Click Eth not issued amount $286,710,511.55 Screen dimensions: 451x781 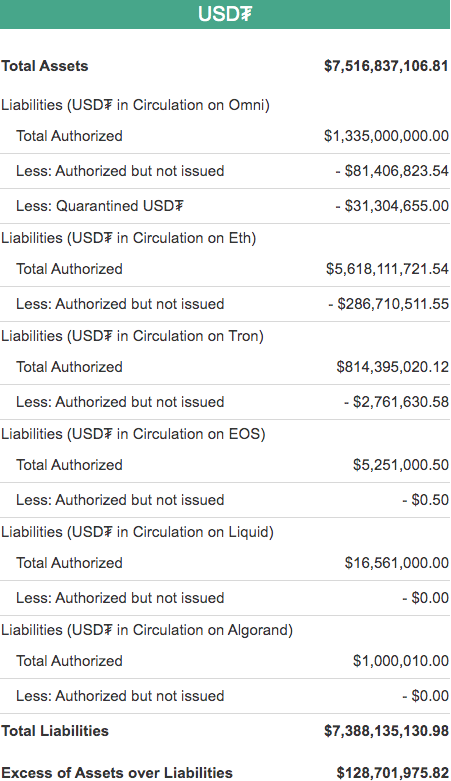click(388, 304)
